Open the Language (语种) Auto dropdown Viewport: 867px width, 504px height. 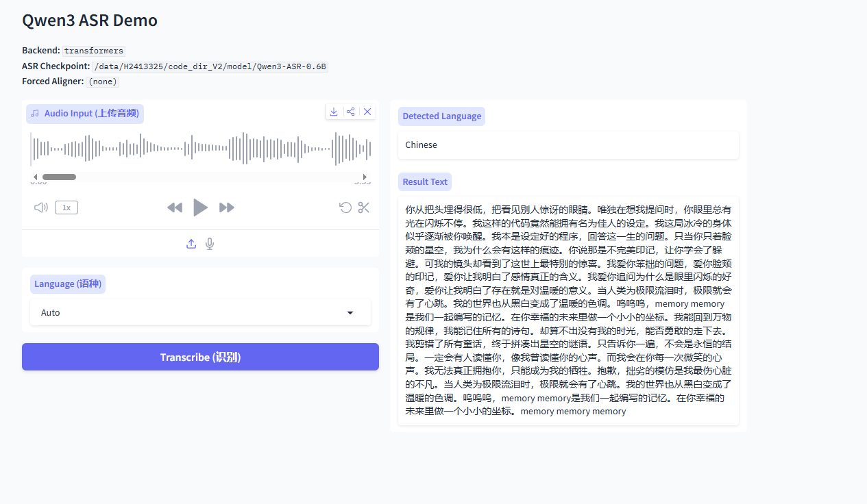(200, 312)
